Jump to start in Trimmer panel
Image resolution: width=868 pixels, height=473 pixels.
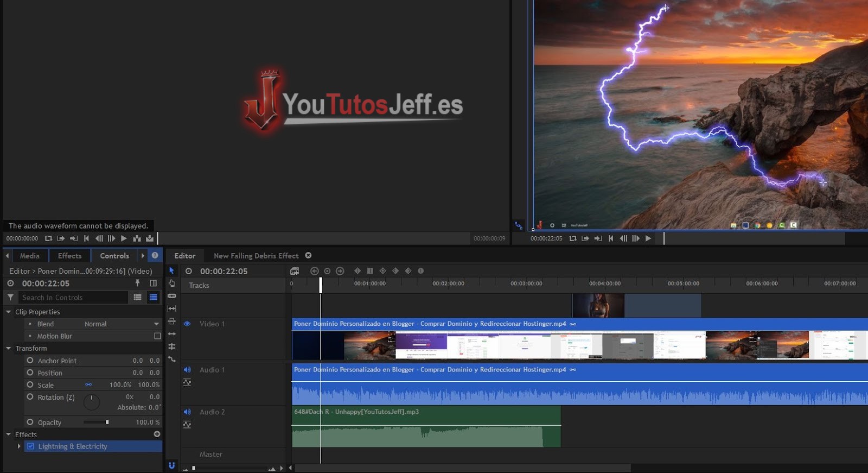click(x=86, y=238)
